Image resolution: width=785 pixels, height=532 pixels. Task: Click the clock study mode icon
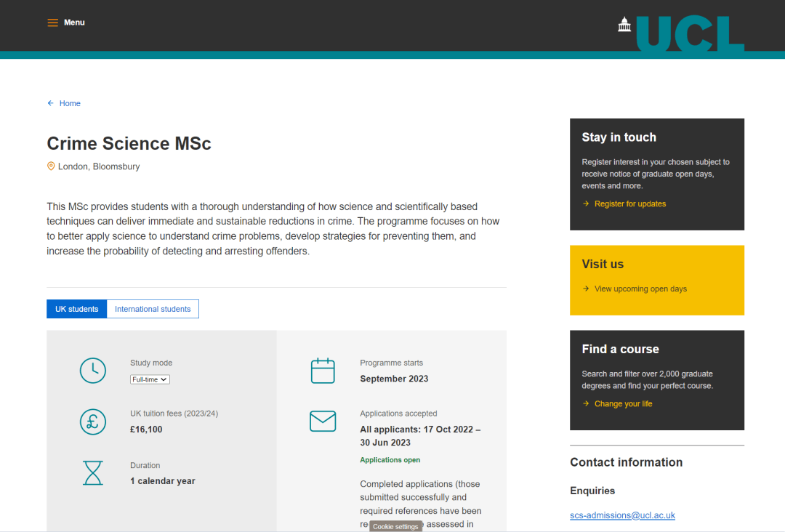coord(93,371)
